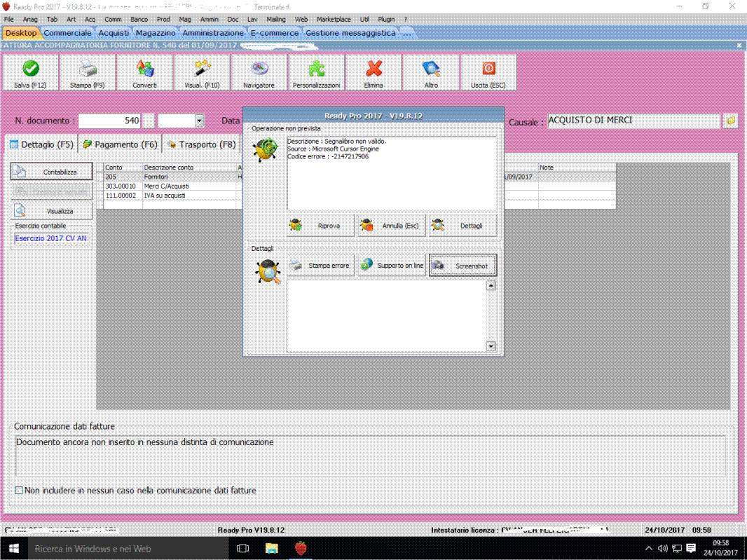Select Pagamento (F6) tab
The image size is (747, 560).
coord(120,144)
